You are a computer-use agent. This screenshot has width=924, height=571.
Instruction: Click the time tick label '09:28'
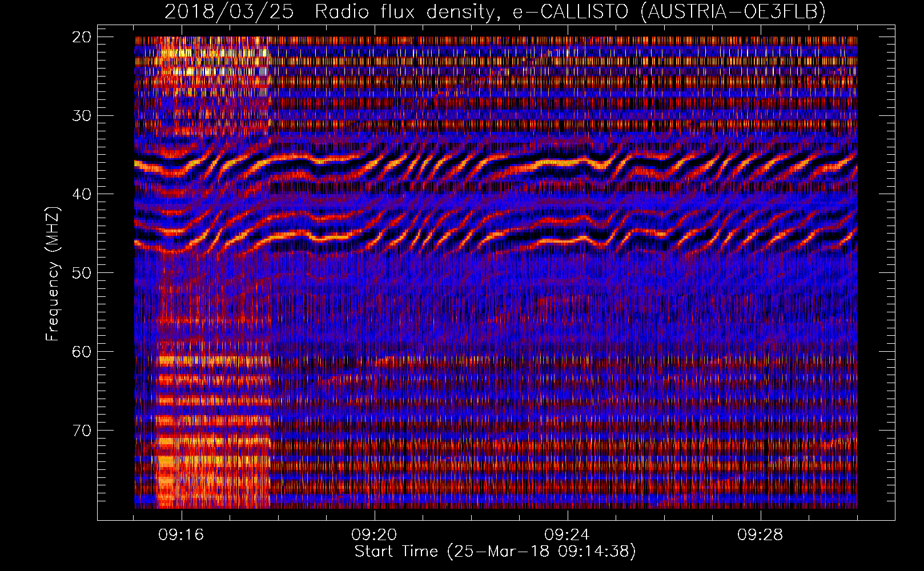click(x=761, y=535)
